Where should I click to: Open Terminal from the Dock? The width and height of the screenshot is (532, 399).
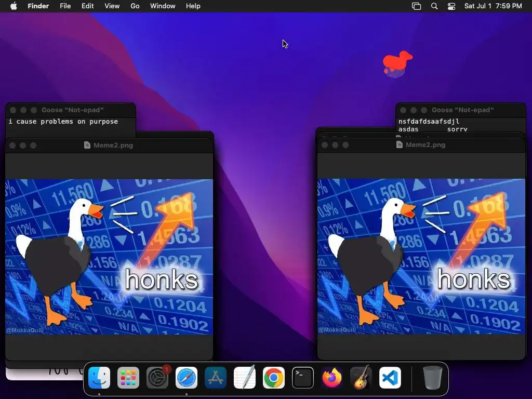click(x=303, y=378)
